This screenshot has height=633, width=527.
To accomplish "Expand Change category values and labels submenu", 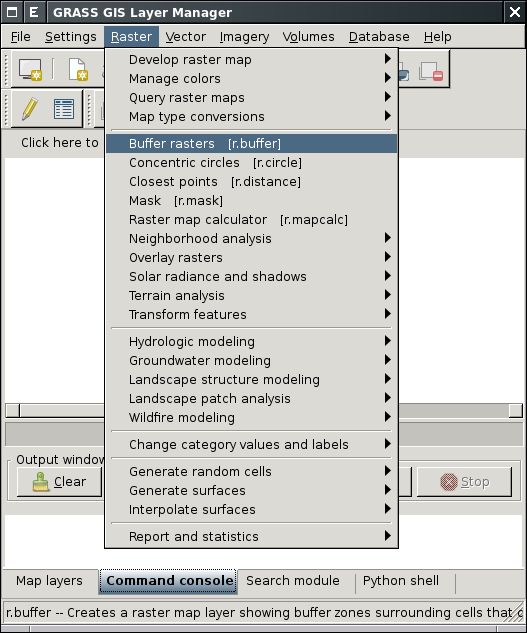I will [x=251, y=444].
